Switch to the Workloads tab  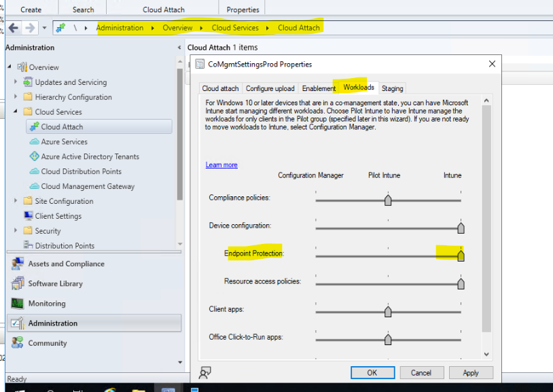coord(359,87)
